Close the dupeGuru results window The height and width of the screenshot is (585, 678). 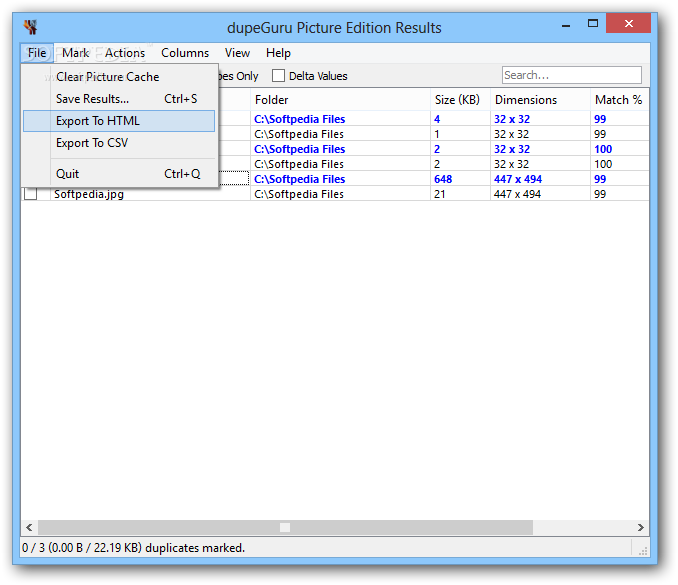click(628, 23)
